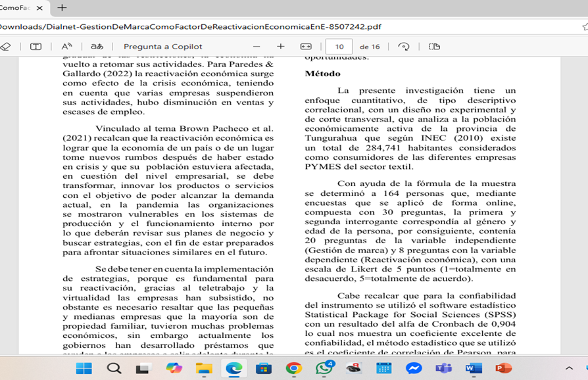Screen dimensions: 588x380
Task: Open Google Chrome from taskbar
Action: 293,368
